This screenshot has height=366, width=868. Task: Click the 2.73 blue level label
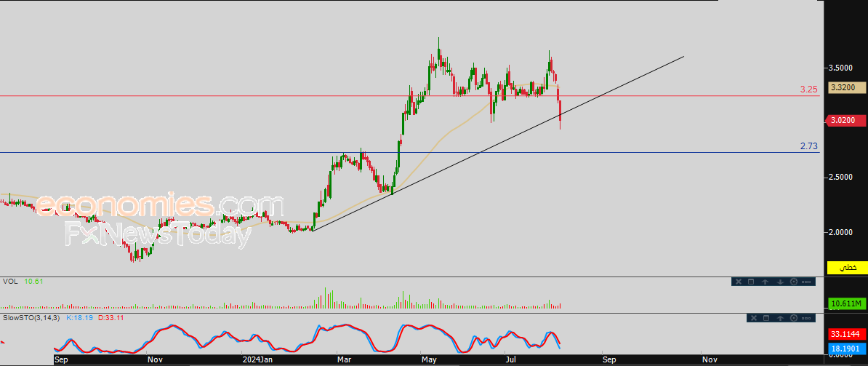coord(809,146)
